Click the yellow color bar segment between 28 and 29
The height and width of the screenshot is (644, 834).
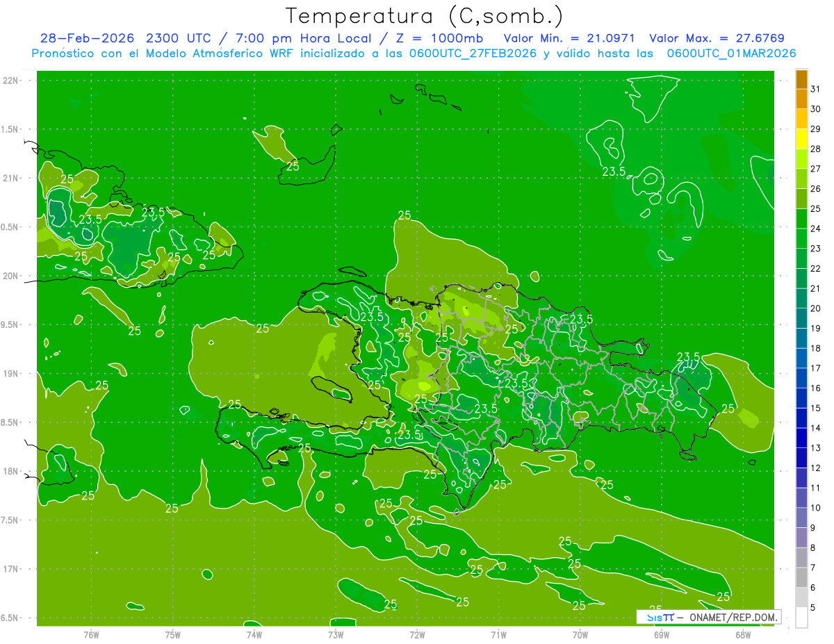tap(801, 138)
